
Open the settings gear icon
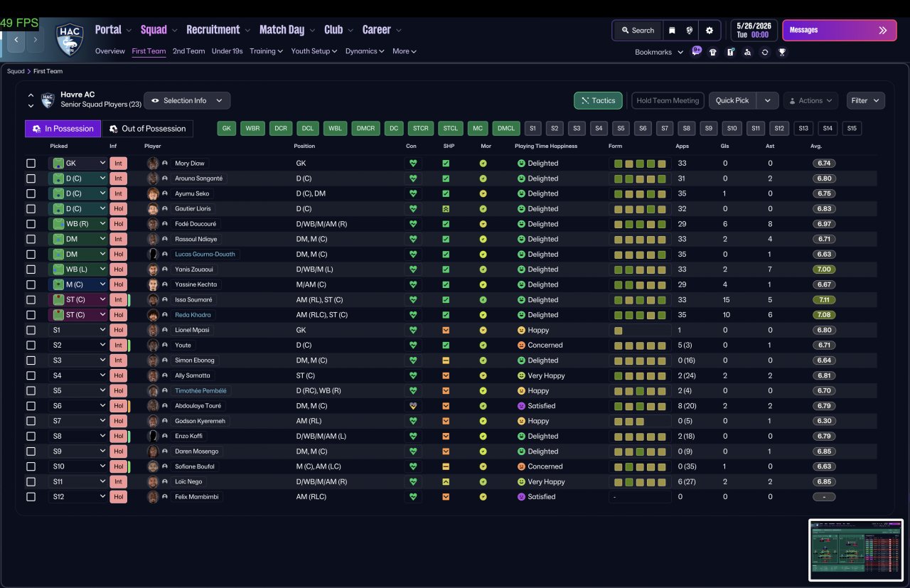[x=710, y=31]
